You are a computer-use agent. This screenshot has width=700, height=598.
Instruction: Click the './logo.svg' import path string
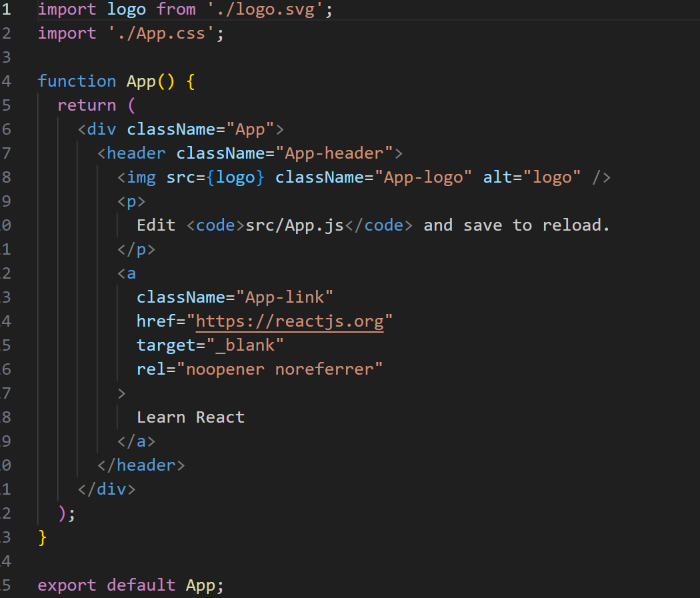pos(265,9)
